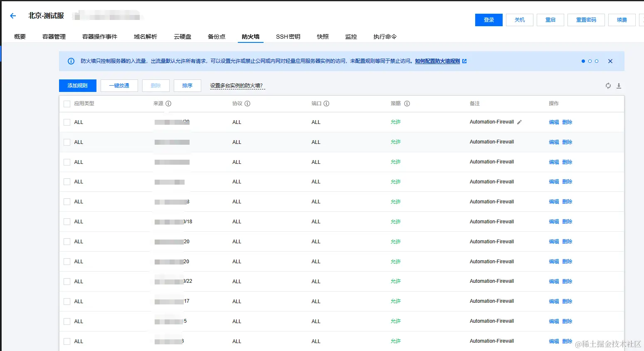Click 允许 in the first rule row
The image size is (644, 351).
[396, 122]
